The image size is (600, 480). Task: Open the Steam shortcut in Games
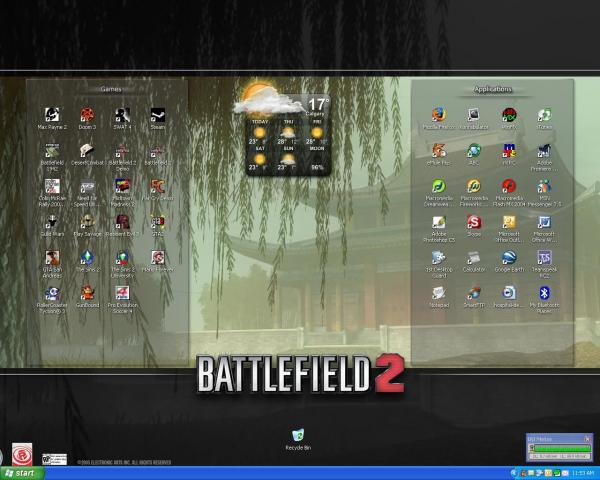(158, 115)
